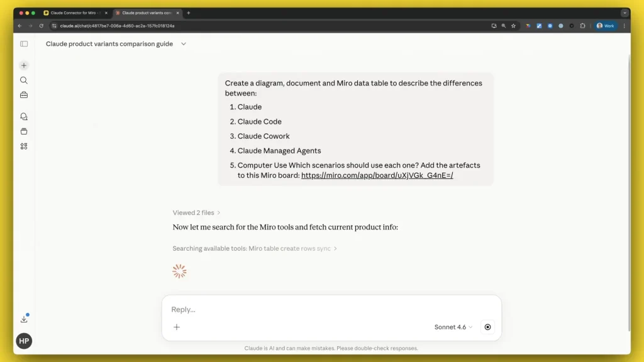Click the zoom magnifier icon in address bar

[504, 26]
